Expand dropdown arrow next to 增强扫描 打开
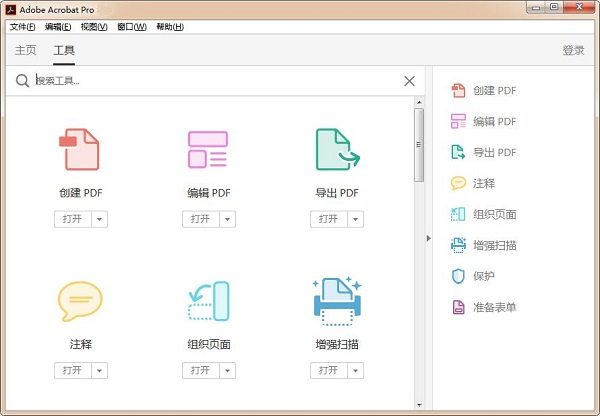 tap(357, 371)
